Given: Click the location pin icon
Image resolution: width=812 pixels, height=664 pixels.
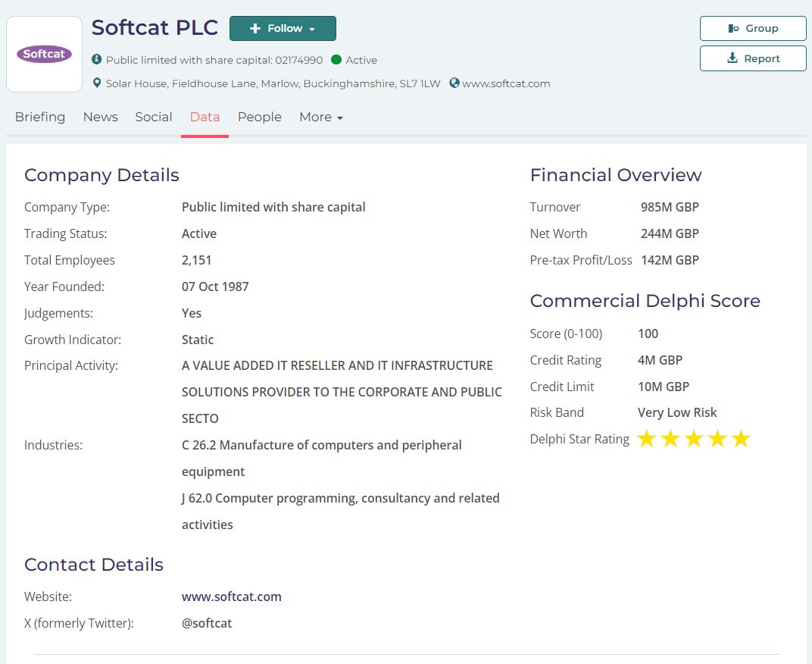Looking at the screenshot, I should [x=97, y=83].
